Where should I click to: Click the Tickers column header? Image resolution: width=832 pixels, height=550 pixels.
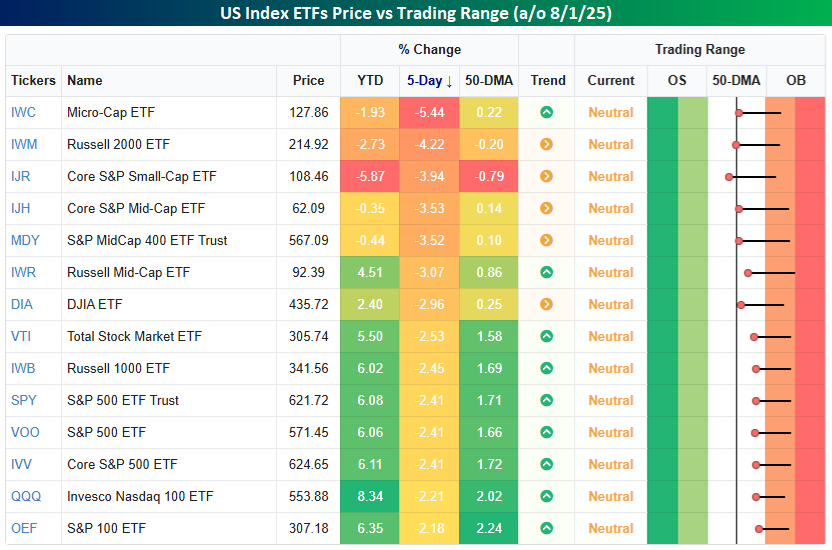point(33,80)
